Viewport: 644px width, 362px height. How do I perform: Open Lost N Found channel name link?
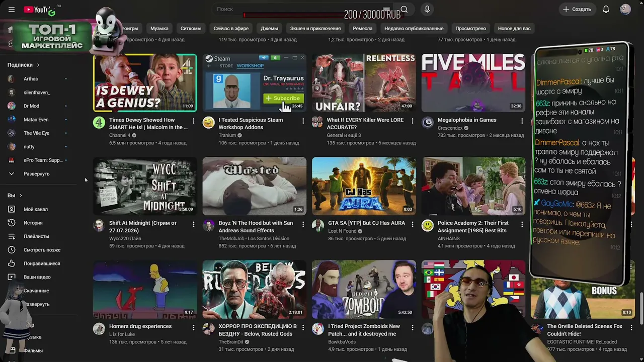click(342, 231)
